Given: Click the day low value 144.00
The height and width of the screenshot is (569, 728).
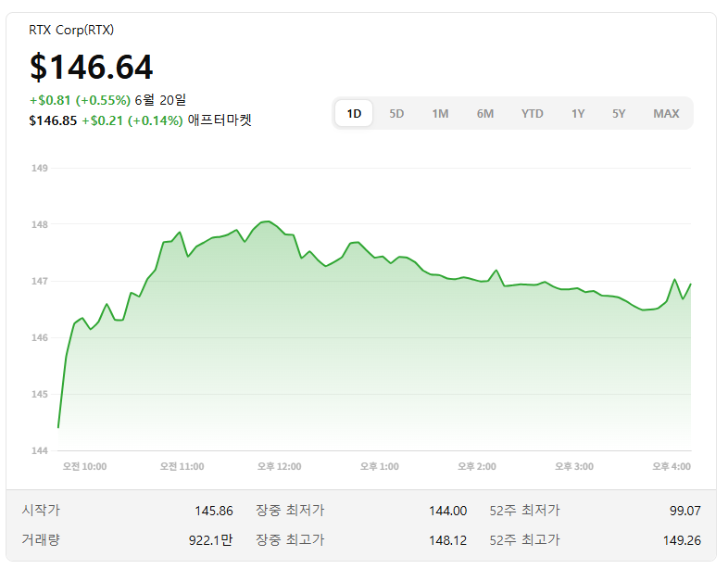Looking at the screenshot, I should click(447, 511).
